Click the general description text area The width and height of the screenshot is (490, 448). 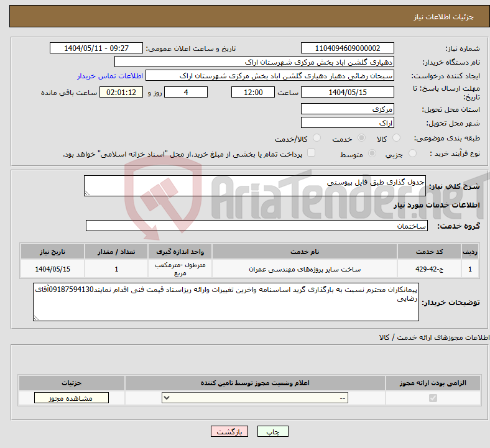coord(255,186)
